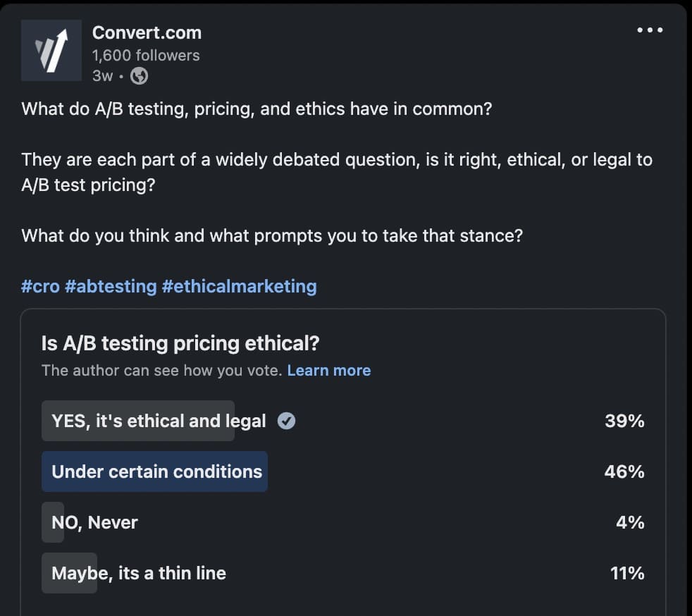Click the "1,600 followers" text
The image size is (692, 616).
pyautogui.click(x=146, y=55)
